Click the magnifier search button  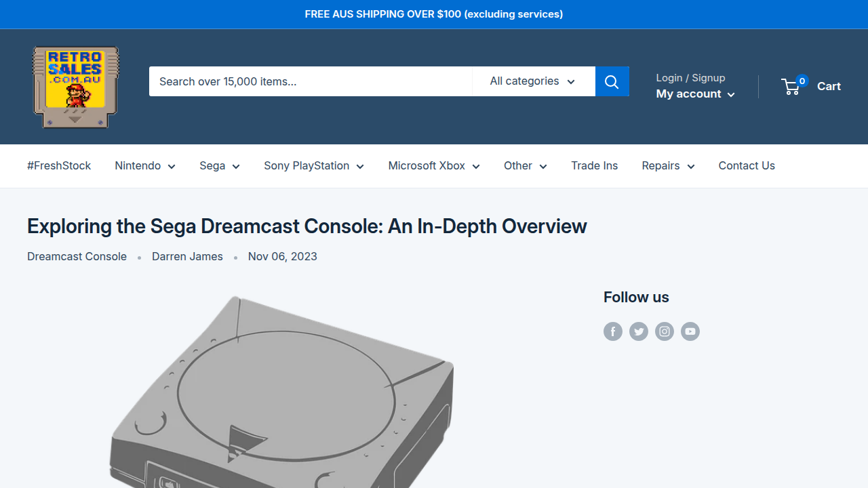(x=612, y=81)
